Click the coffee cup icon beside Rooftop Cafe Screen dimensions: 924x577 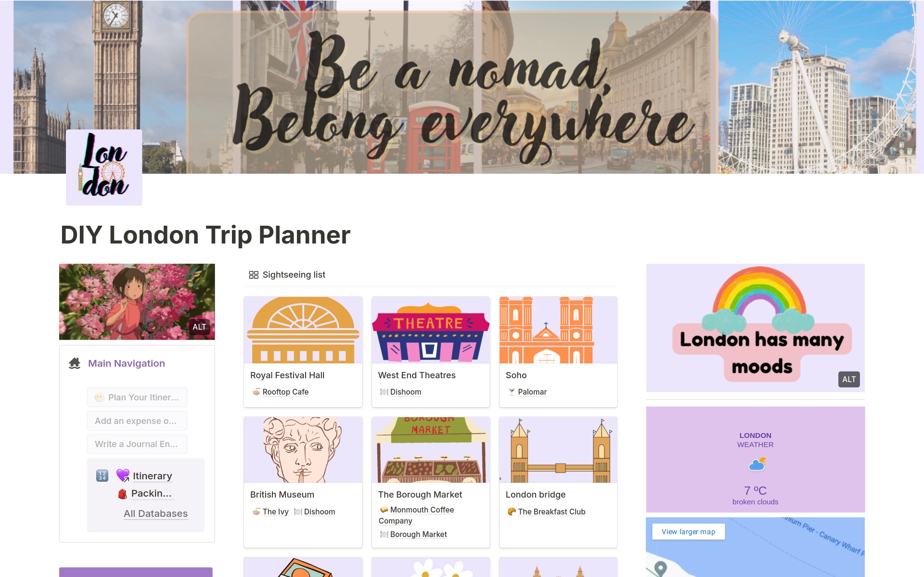pyautogui.click(x=256, y=392)
